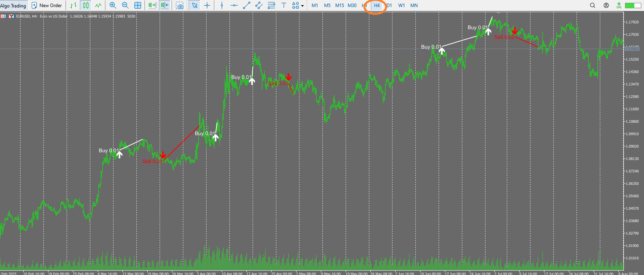
Task: Draw a vertical line object
Action: [x=222, y=5]
